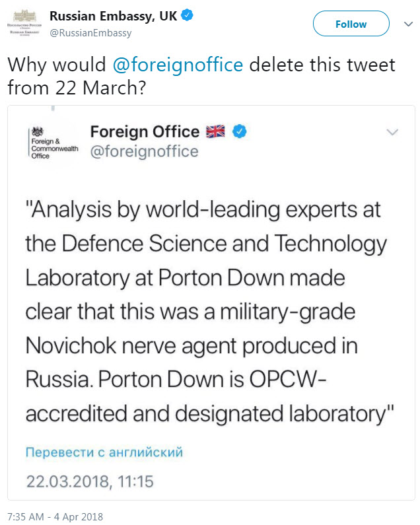Open the @RussianEmbassy handle
Screen dimensions: 420x525
(90, 33)
